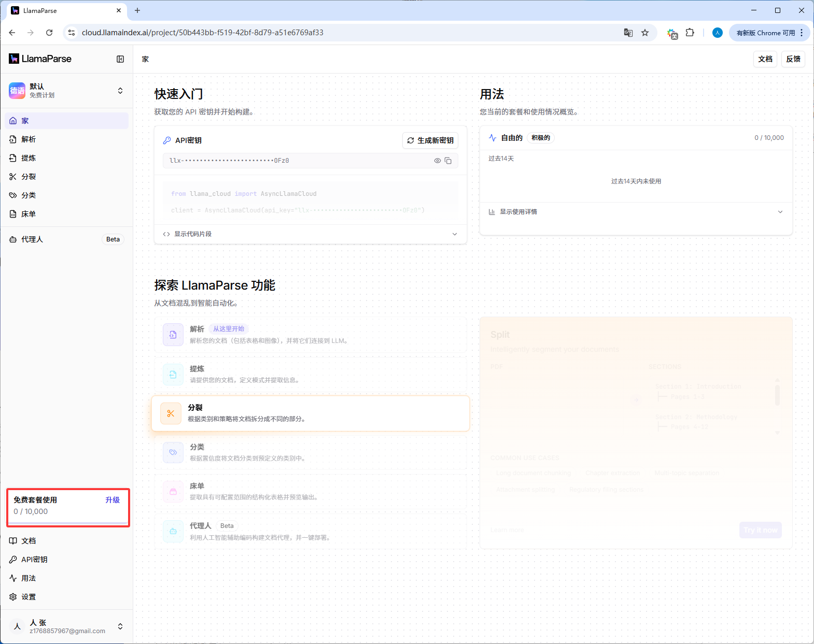Open a new browser tab

click(137, 10)
